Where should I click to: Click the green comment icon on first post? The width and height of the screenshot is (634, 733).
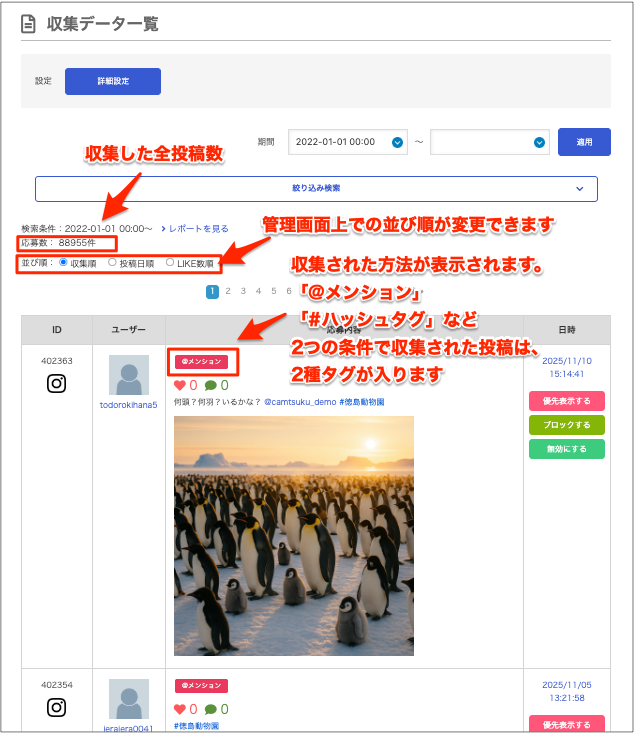[x=211, y=385]
